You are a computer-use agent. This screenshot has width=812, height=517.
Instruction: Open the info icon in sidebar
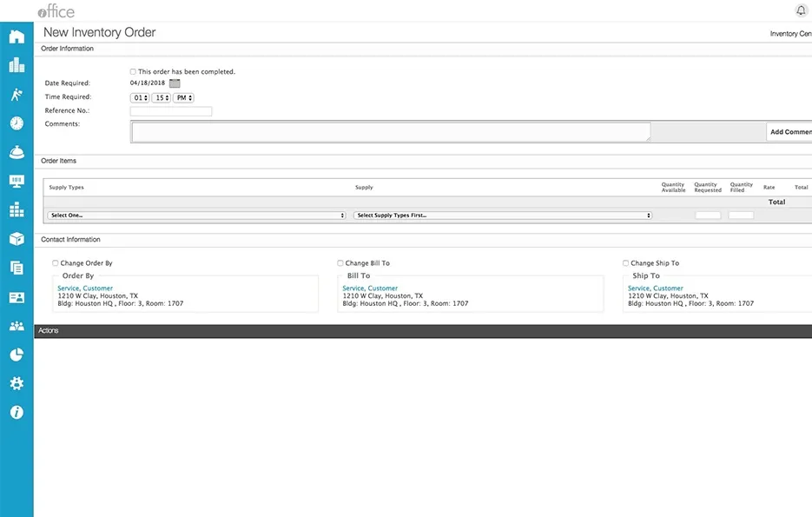[x=17, y=413]
